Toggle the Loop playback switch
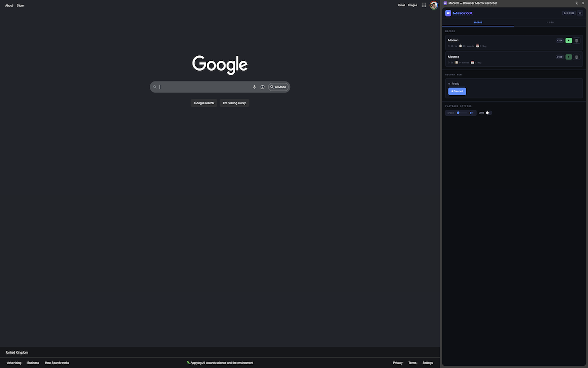The image size is (588, 368). click(x=489, y=113)
